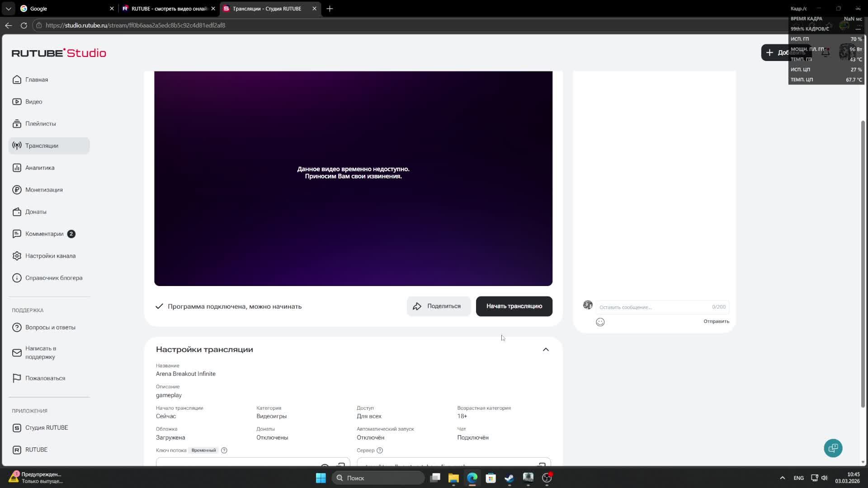Viewport: 868px width, 488px height.
Task: Open the Видео section
Action: coord(33,102)
